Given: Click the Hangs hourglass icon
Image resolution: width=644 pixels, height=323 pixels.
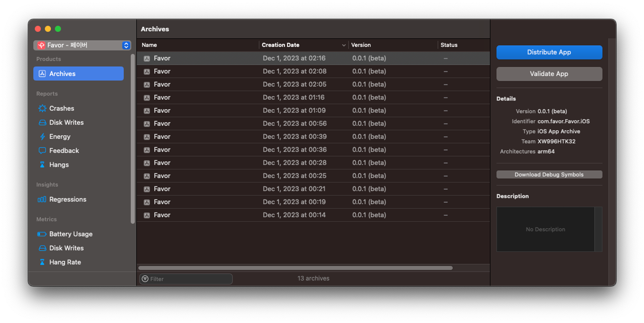Looking at the screenshot, I should (x=42, y=165).
